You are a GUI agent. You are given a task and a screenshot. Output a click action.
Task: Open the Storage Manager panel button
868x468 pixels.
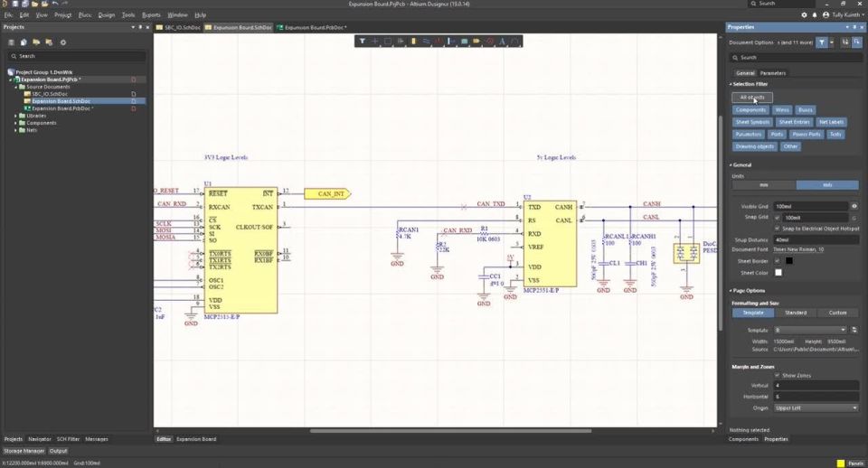click(x=24, y=451)
